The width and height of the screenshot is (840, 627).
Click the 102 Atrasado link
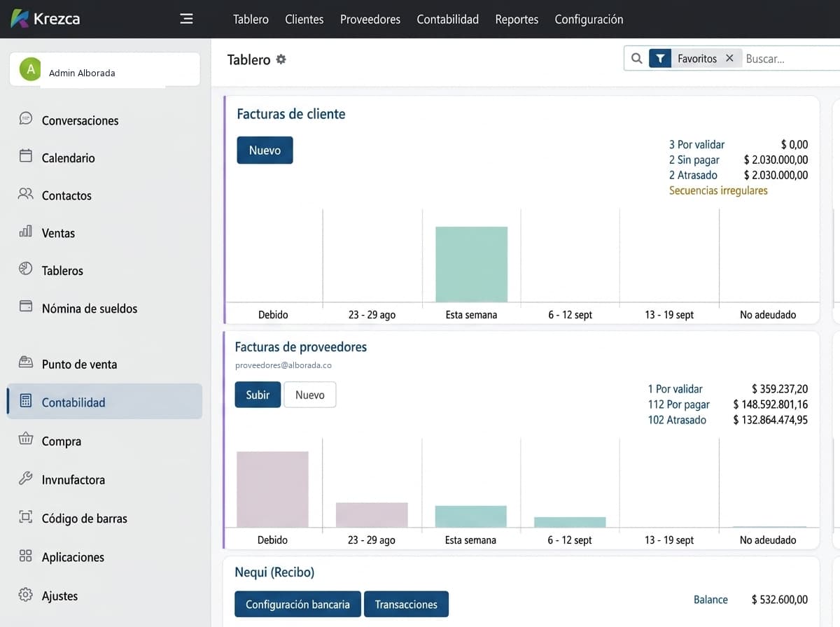(677, 420)
